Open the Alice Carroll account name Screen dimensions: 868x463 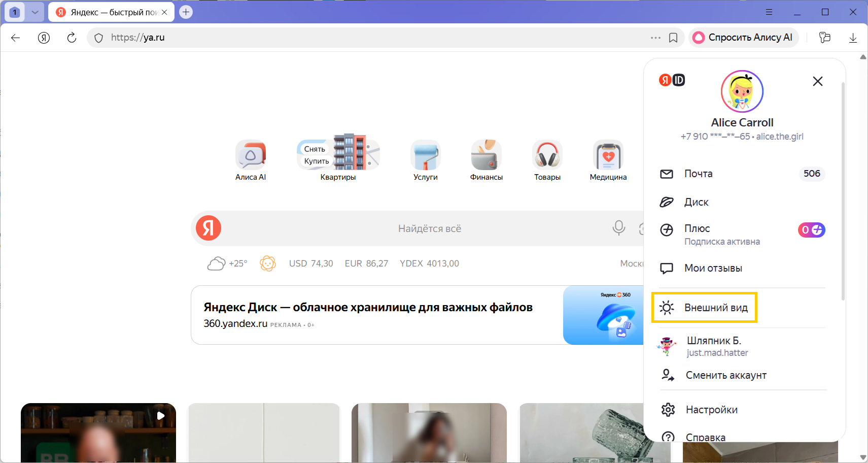point(742,122)
